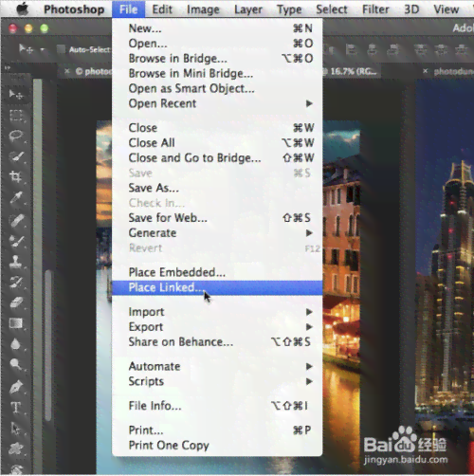Close the open File menu

click(x=128, y=9)
